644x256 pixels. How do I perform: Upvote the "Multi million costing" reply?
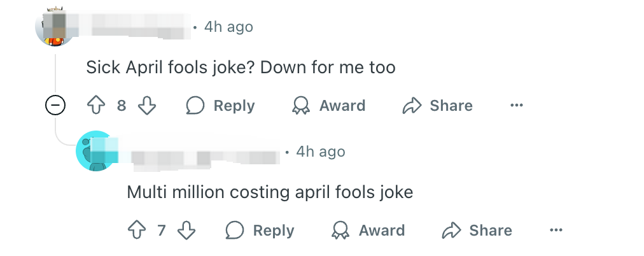tap(136, 231)
